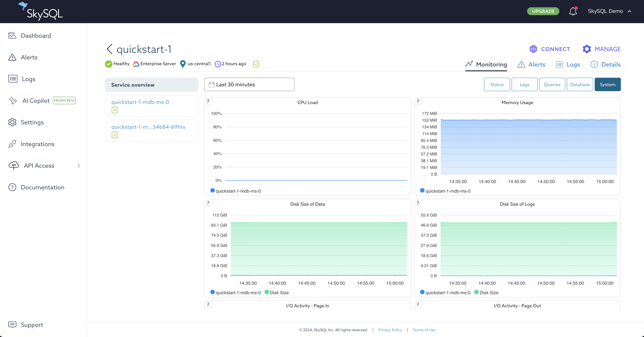The height and width of the screenshot is (337, 644).
Task: Collapse the SkySQL Demo account menu
Action: [630, 11]
